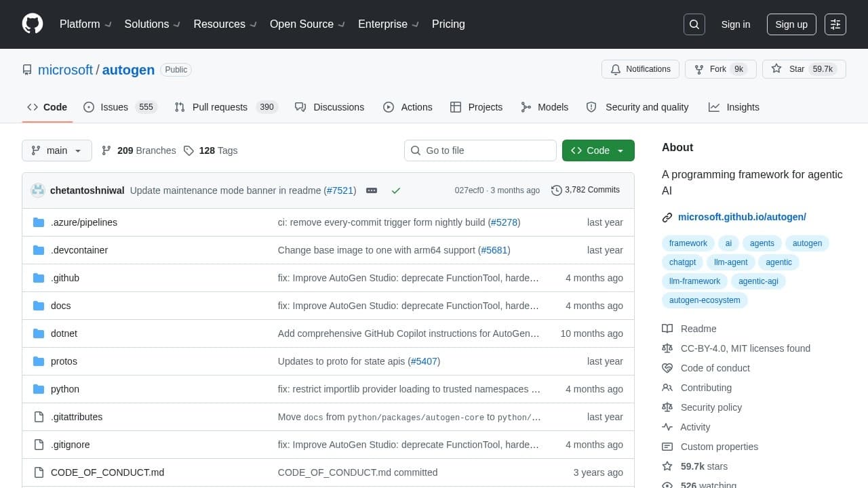
Task: Click the Custom properties icon
Action: 667,447
